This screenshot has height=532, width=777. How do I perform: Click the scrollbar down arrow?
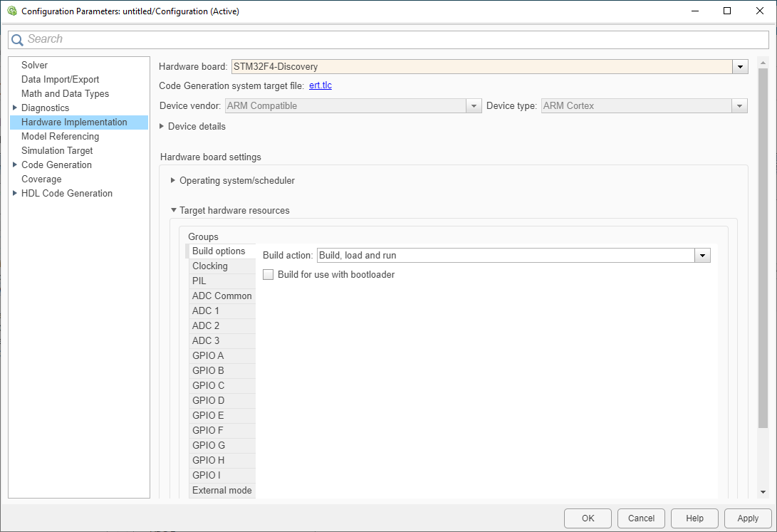coord(763,492)
